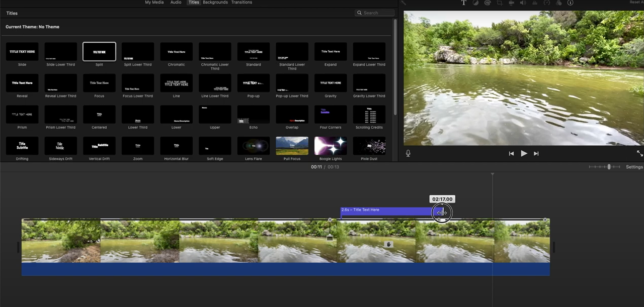Select the Gravity title thumbnail

(331, 83)
